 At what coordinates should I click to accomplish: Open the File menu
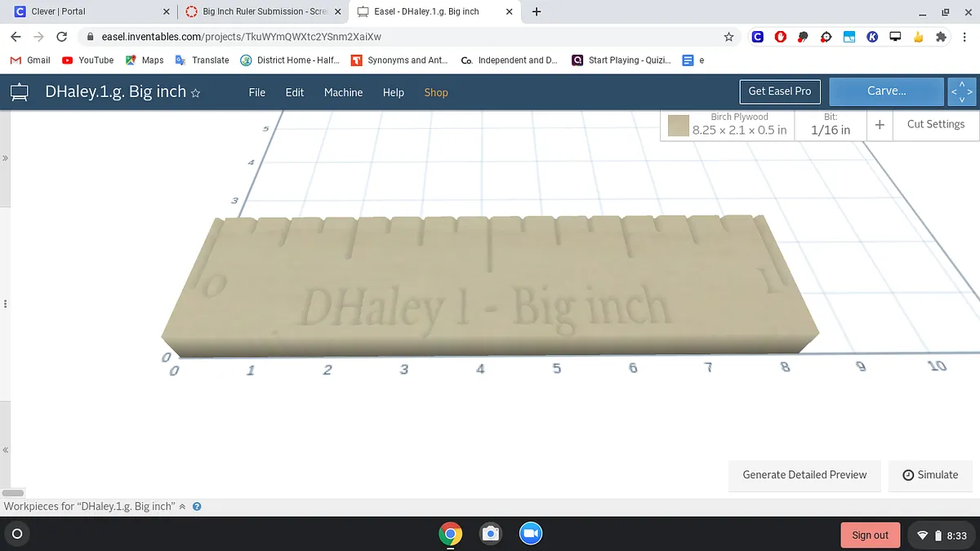(x=257, y=92)
